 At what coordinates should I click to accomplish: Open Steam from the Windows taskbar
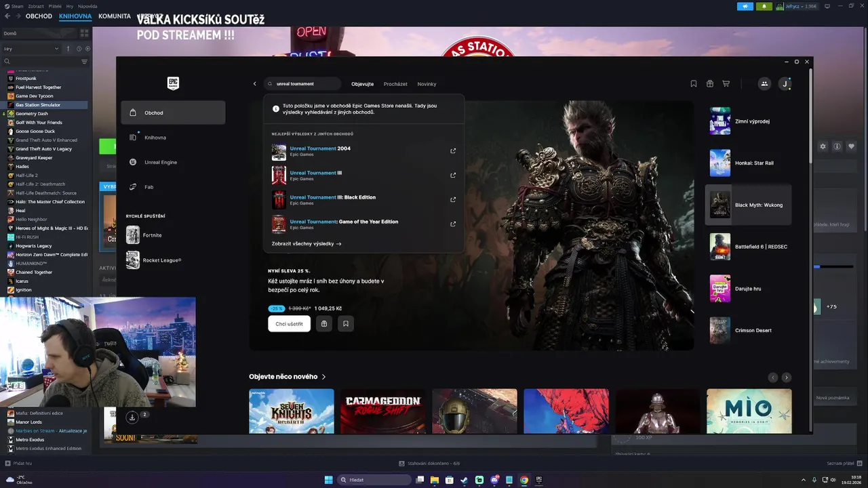[465, 480]
